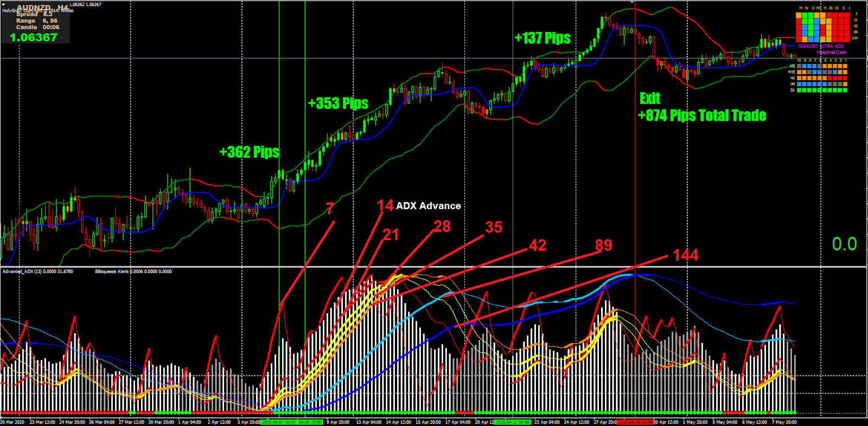Screen dimensions: 868x426
Task: Click the 2020.04.07 16:00 green time marker
Action: [x=278, y=422]
